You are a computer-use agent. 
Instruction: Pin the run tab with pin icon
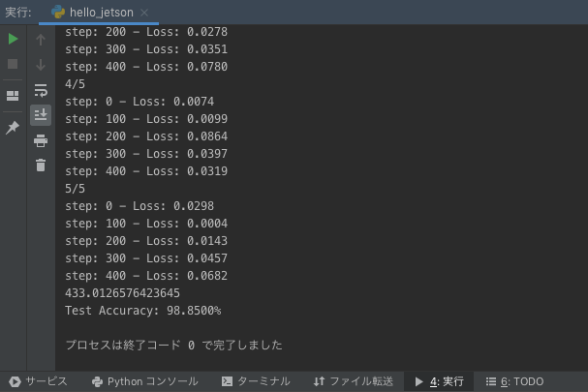point(13,128)
